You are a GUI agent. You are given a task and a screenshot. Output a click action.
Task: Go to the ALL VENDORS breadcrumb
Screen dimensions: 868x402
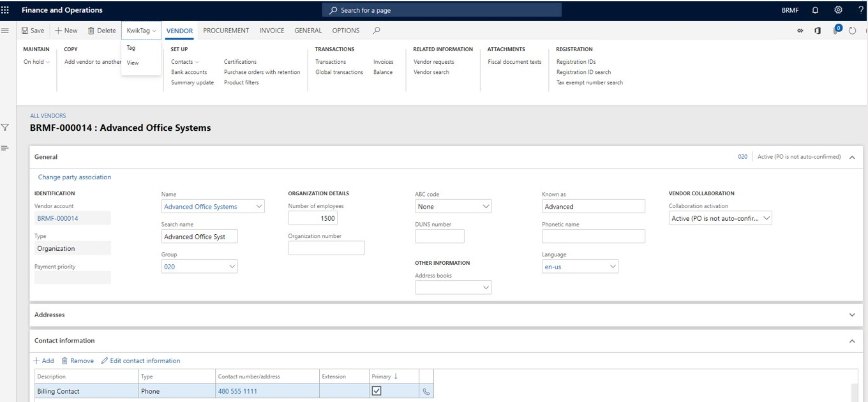[x=48, y=115]
